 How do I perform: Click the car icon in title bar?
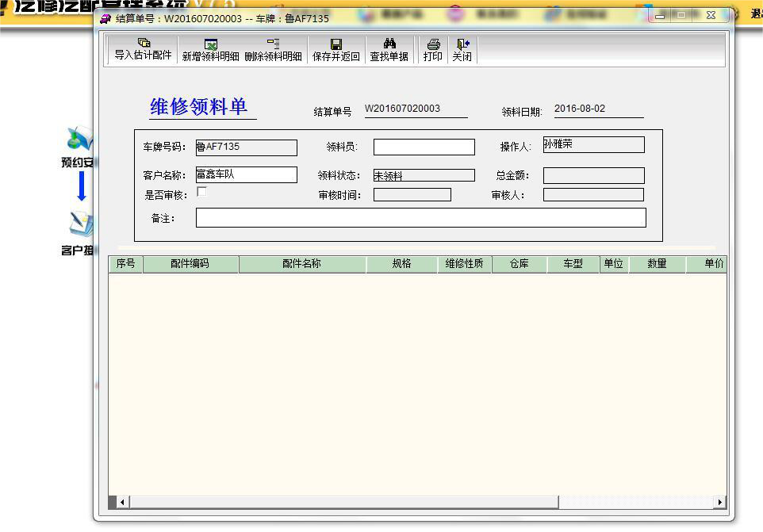coord(105,18)
